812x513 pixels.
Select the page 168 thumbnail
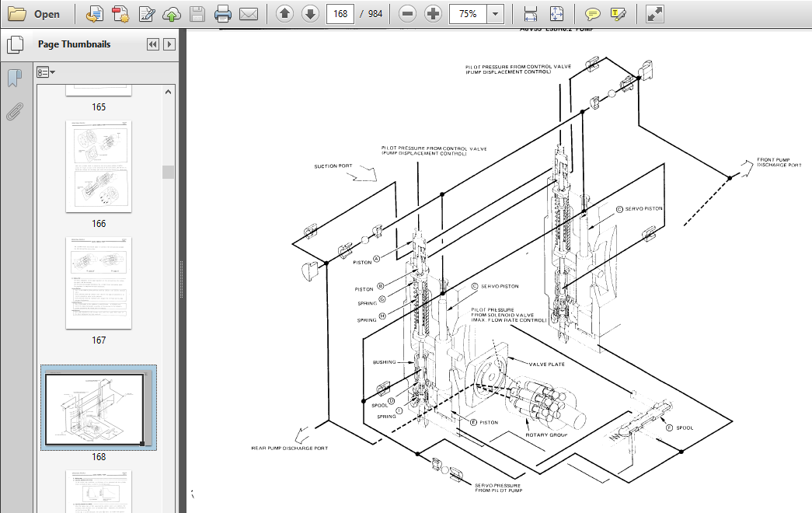pyautogui.click(x=99, y=407)
